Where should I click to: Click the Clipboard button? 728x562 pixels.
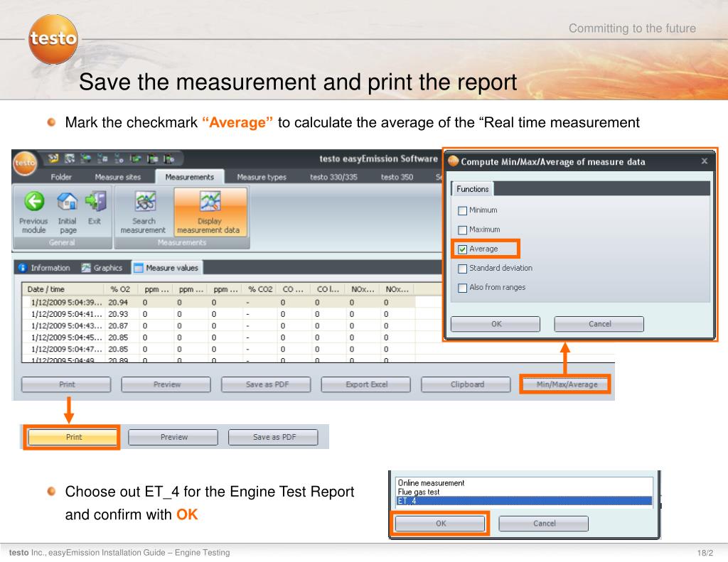click(x=466, y=384)
